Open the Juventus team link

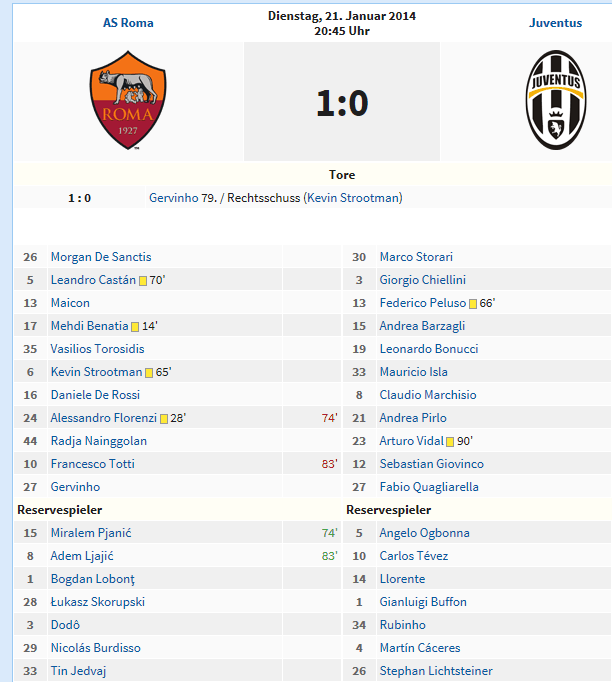[x=555, y=23]
